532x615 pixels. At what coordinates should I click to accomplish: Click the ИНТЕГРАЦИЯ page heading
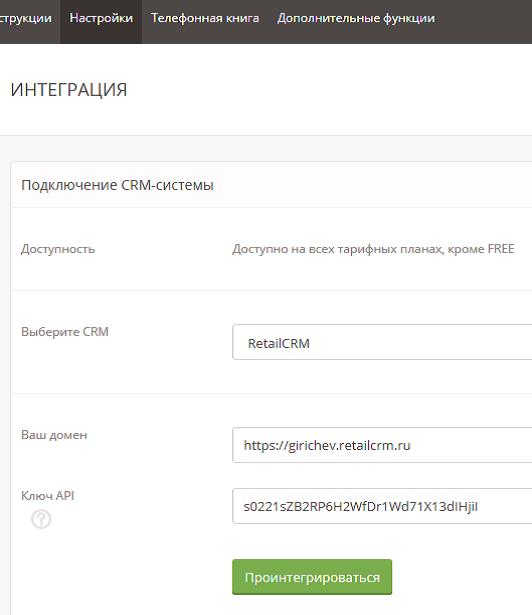coord(69,90)
